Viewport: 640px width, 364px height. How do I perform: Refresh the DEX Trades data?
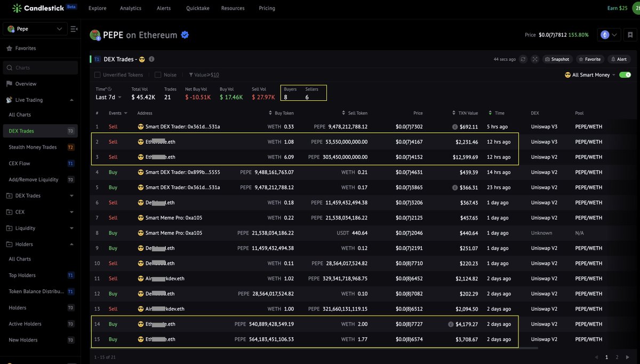523,59
